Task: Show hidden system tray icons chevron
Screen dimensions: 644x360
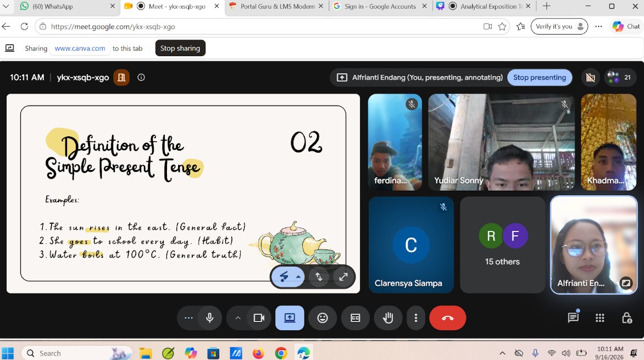Action: (502, 353)
